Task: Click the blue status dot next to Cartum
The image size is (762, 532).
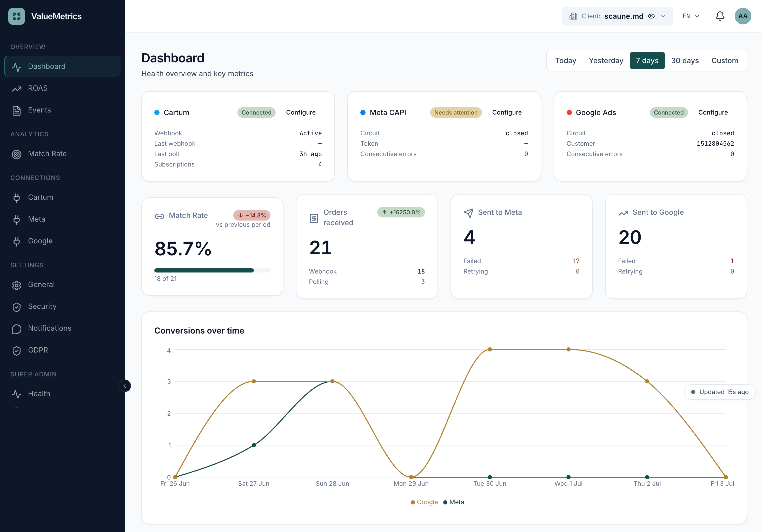Action: pyautogui.click(x=157, y=112)
